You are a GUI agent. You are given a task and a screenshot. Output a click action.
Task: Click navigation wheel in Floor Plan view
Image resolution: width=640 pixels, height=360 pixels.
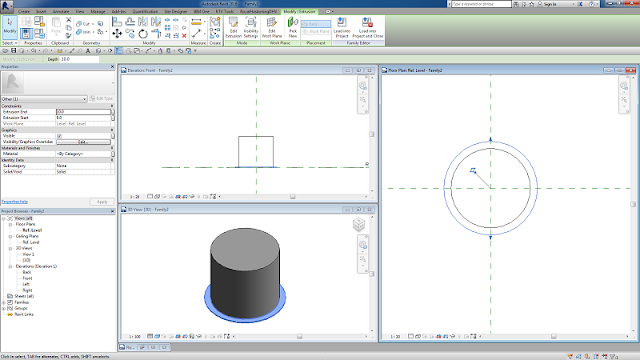pyautogui.click(x=624, y=86)
